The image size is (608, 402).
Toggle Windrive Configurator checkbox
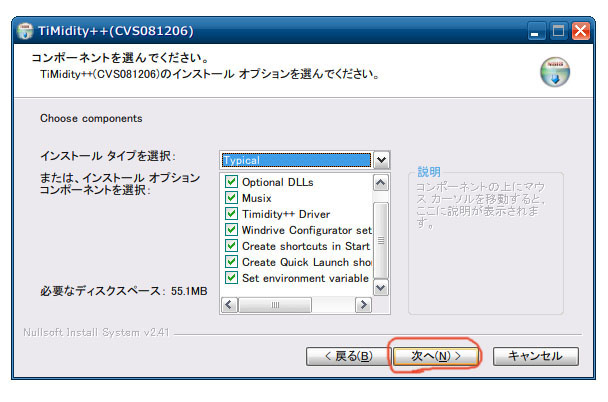pos(231,230)
